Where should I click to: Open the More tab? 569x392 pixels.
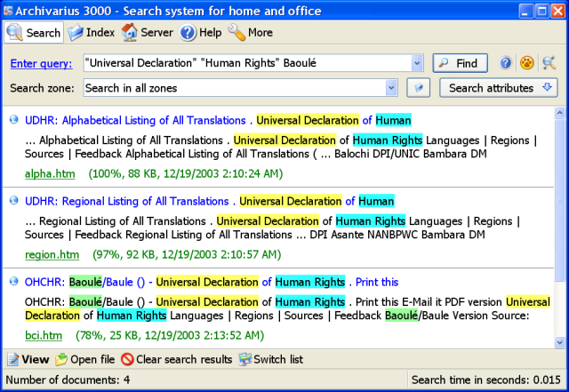251,32
